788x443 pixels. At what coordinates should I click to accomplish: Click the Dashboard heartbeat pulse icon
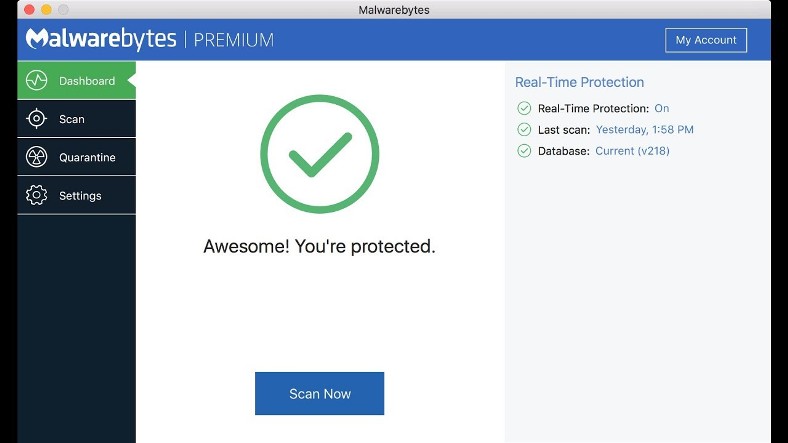coord(36,80)
